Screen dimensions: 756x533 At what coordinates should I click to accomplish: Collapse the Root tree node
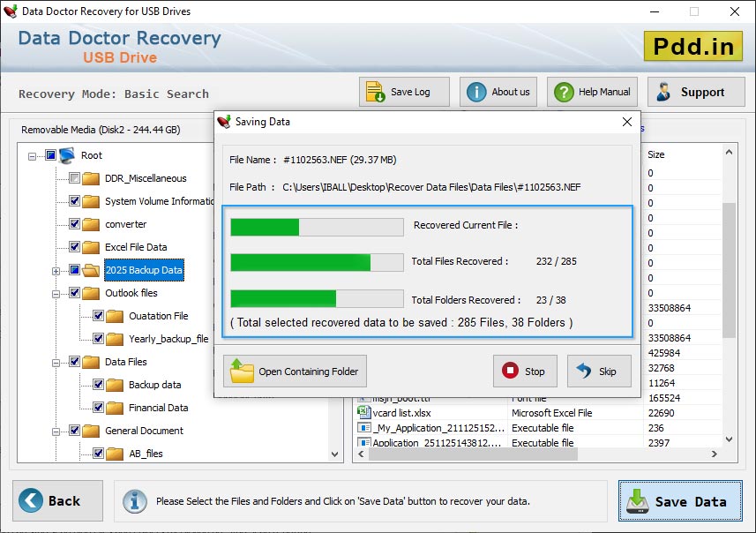click(32, 156)
